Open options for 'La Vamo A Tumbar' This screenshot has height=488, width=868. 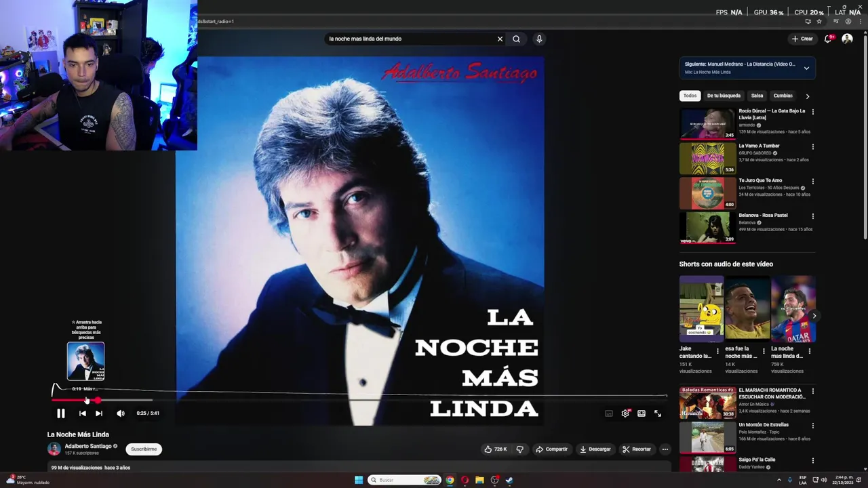(812, 146)
